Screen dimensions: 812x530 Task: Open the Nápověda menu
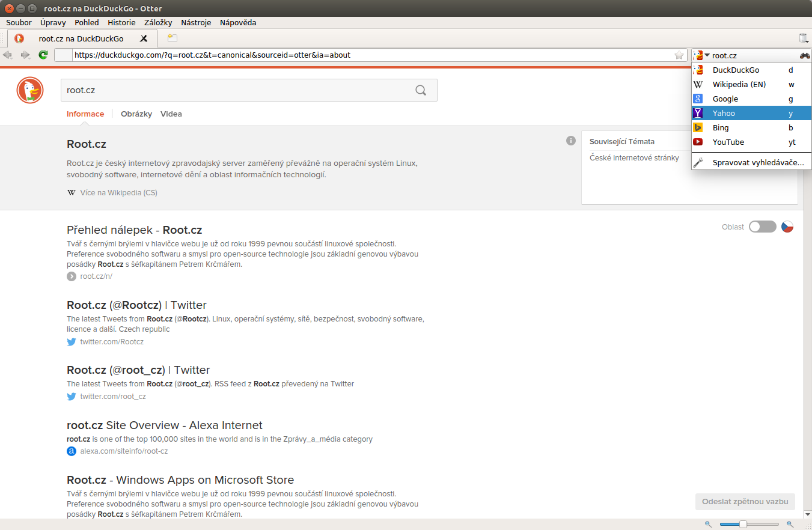238,22
